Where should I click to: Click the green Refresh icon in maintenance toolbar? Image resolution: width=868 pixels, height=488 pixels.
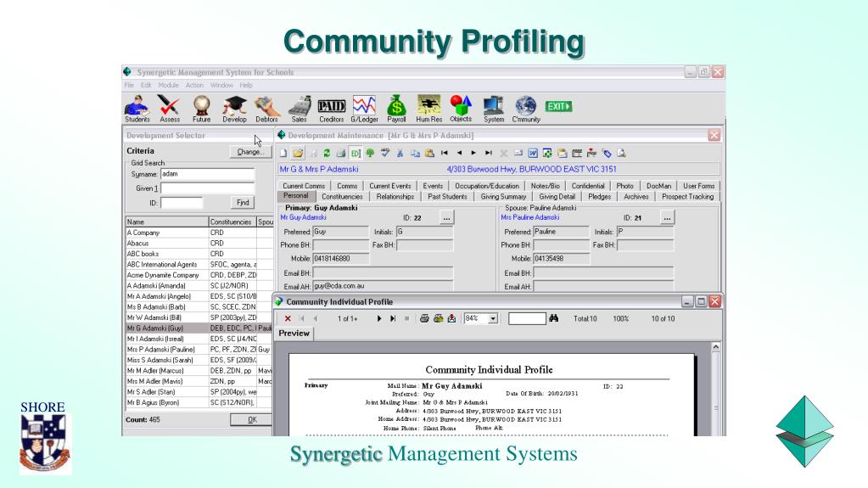327,154
